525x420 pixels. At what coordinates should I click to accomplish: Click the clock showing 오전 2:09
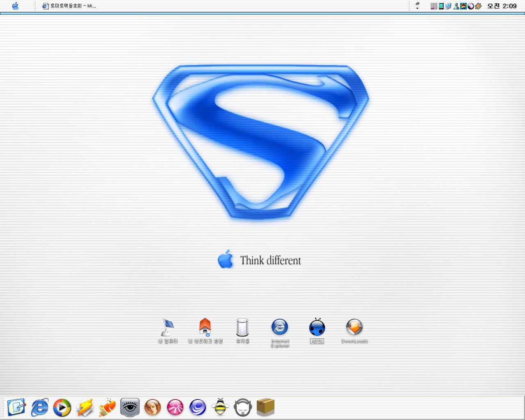tap(502, 6)
